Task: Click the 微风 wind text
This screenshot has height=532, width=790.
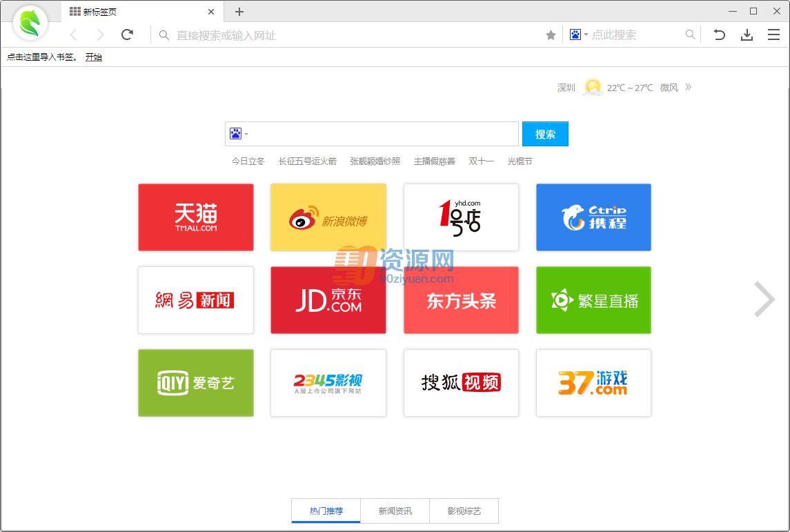Action: tap(669, 88)
